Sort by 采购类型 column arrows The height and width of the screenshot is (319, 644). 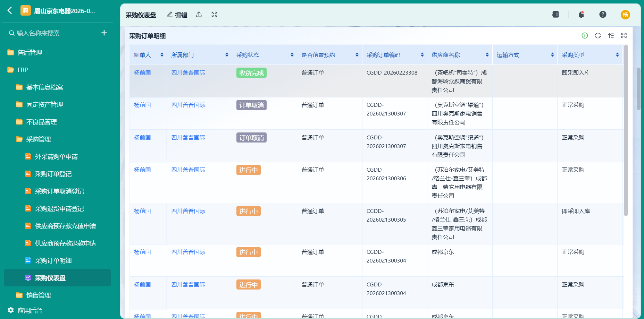tap(617, 55)
